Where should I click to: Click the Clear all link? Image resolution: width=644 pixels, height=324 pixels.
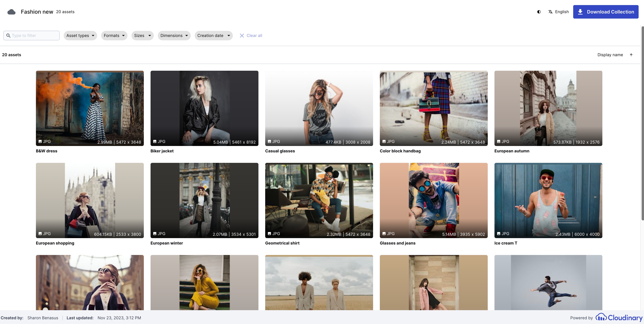254,36
